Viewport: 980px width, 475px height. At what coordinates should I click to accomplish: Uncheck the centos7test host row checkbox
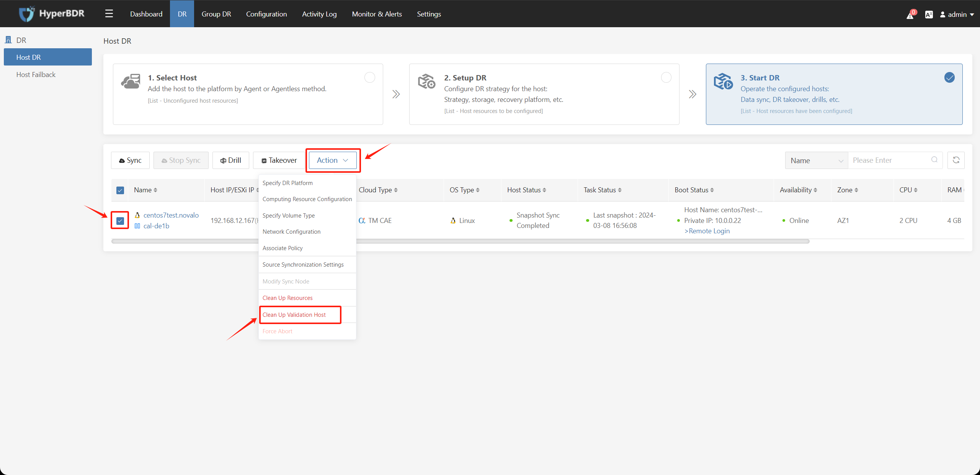click(120, 221)
